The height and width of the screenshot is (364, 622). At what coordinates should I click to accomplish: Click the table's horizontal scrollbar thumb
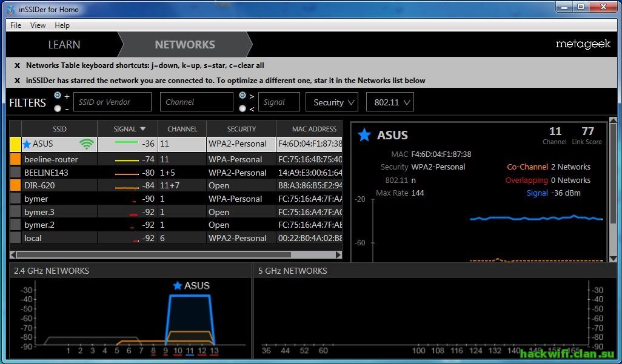tap(154, 254)
